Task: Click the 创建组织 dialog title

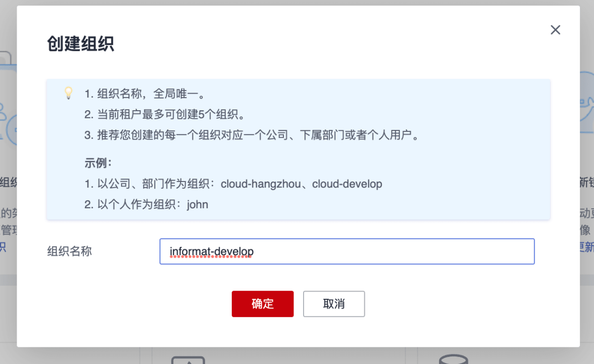Action: [80, 44]
